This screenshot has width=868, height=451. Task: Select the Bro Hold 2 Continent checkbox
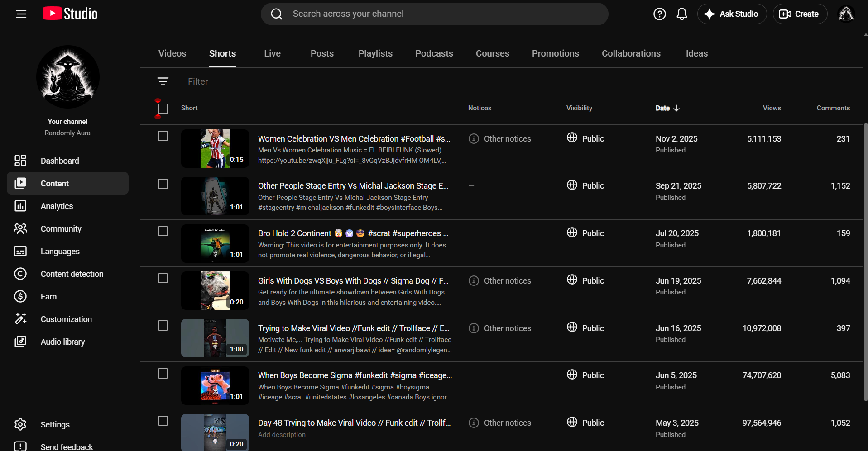[x=163, y=231]
